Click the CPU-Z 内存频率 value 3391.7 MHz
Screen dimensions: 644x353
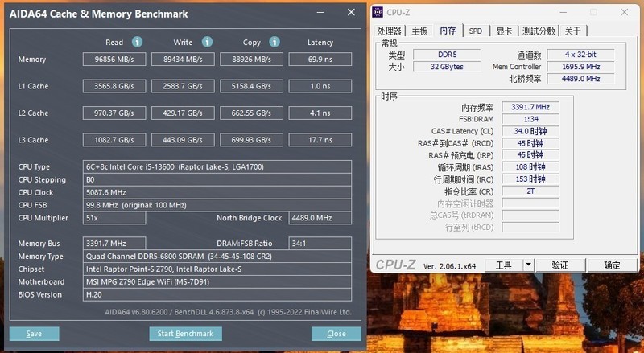tap(530, 107)
